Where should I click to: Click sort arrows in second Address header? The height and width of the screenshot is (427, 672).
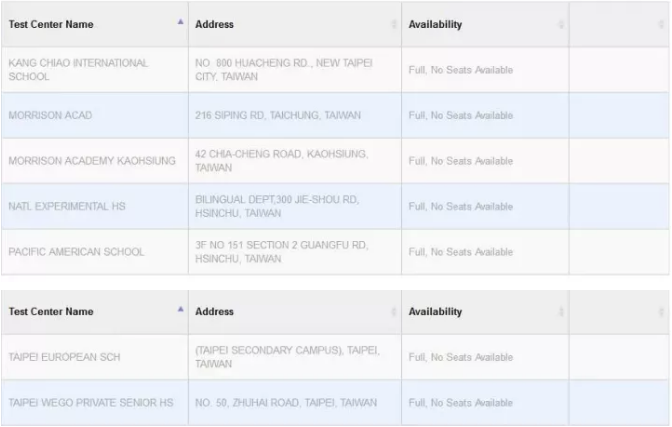(x=394, y=312)
